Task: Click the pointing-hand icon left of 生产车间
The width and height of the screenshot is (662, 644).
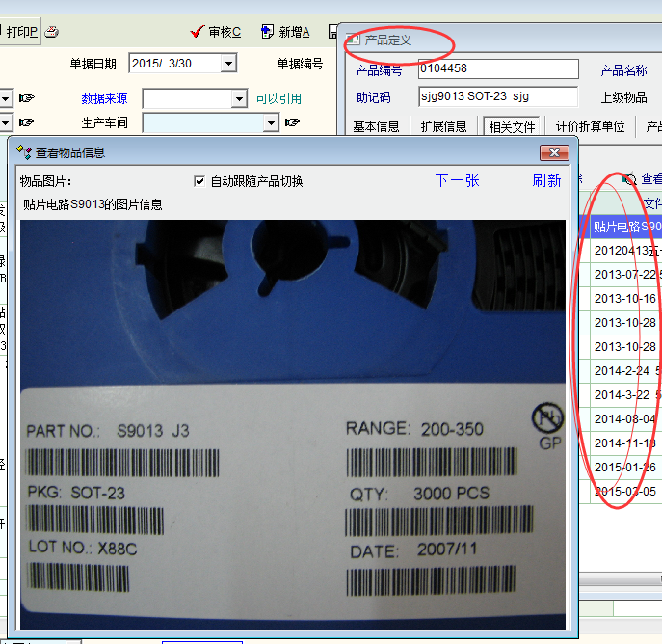Action: [x=27, y=122]
